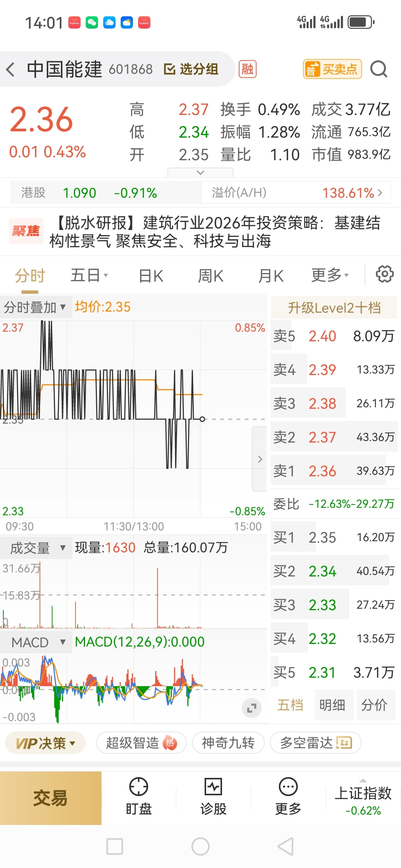Tap MACD(12,26,9):0.000 label

coord(140,642)
